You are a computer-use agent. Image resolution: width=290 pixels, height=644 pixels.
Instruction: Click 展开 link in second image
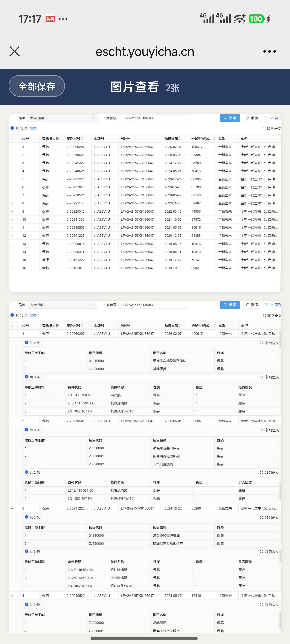tap(276, 305)
